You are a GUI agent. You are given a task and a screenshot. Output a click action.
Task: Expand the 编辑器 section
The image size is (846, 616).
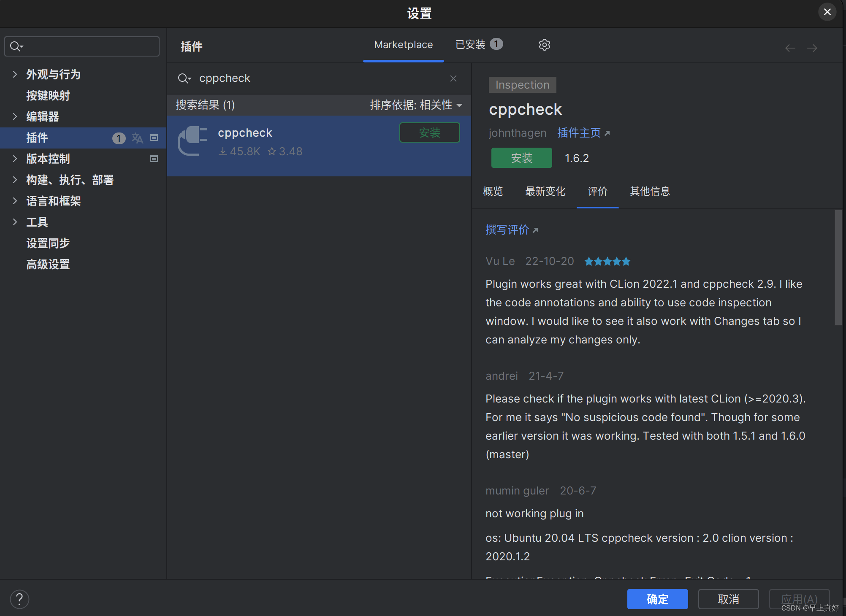point(15,117)
